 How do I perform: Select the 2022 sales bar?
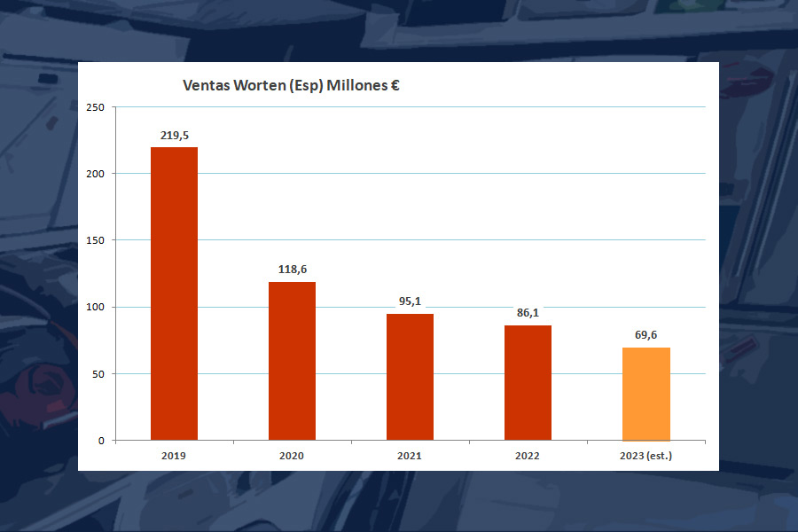[528, 383]
